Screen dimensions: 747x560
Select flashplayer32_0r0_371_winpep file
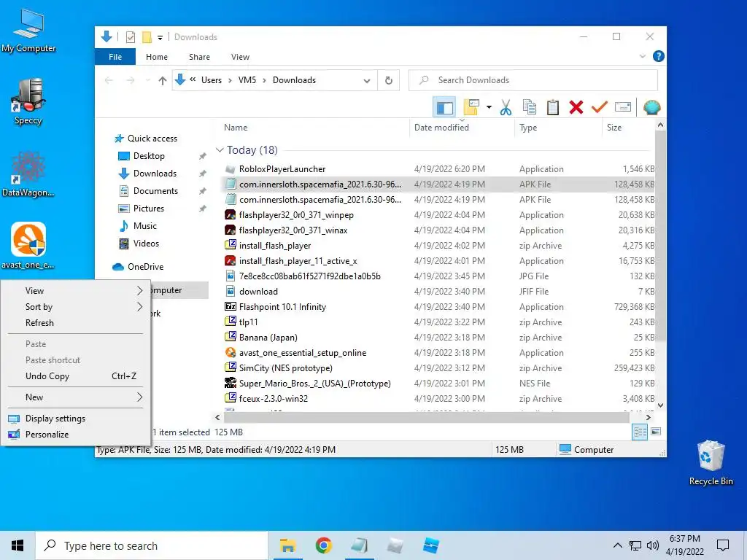coord(296,215)
